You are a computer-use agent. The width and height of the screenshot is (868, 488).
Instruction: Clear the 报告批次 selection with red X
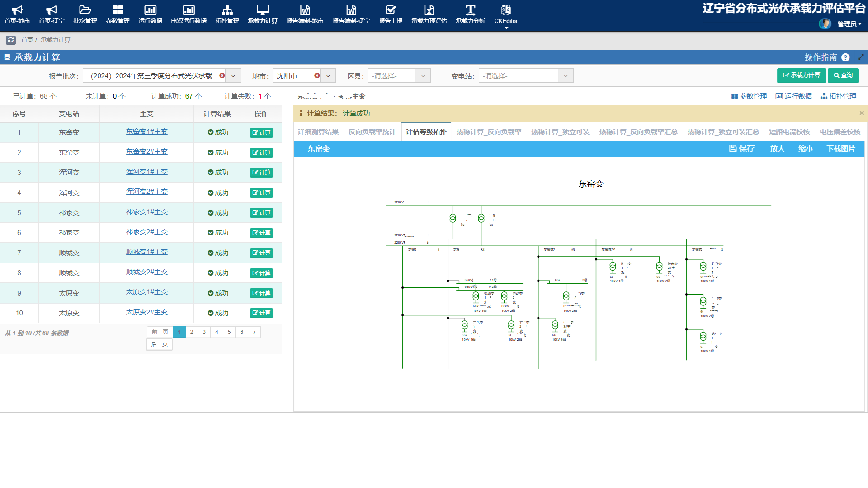pyautogui.click(x=222, y=75)
